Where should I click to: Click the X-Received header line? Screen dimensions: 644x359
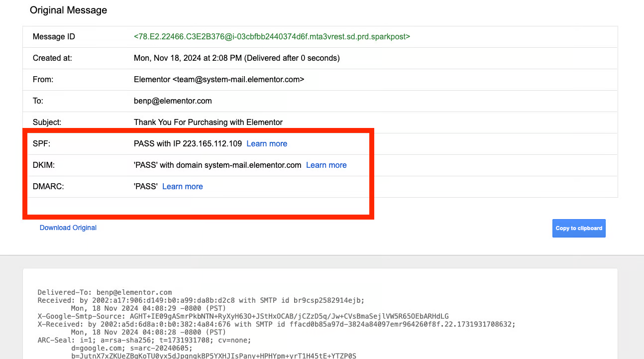click(276, 324)
